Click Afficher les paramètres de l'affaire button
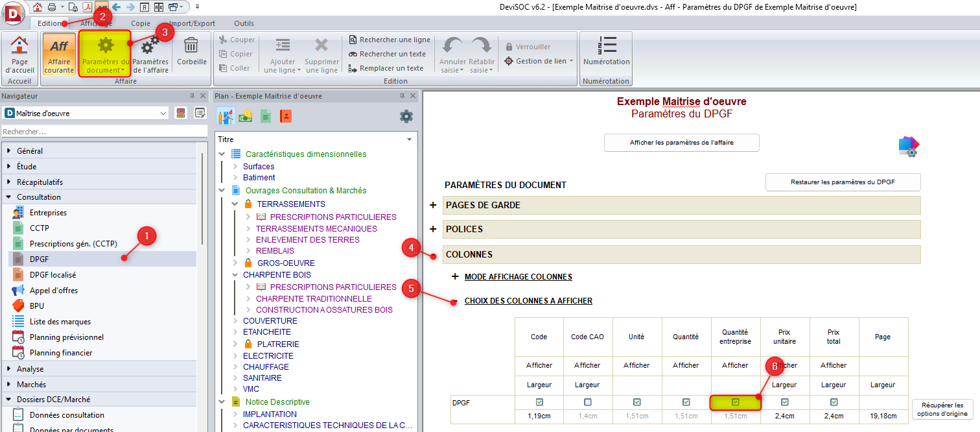Image resolution: width=980 pixels, height=432 pixels. pos(681,143)
